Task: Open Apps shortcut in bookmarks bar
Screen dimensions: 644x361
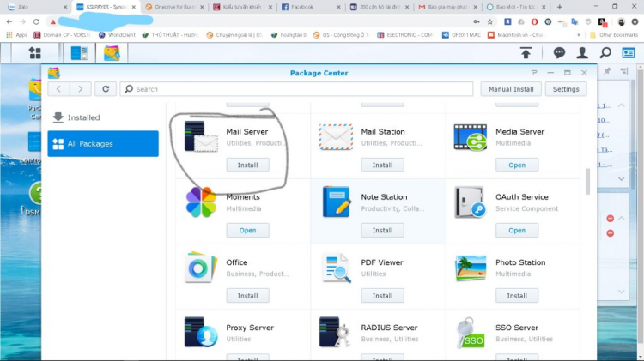Action: point(17,35)
